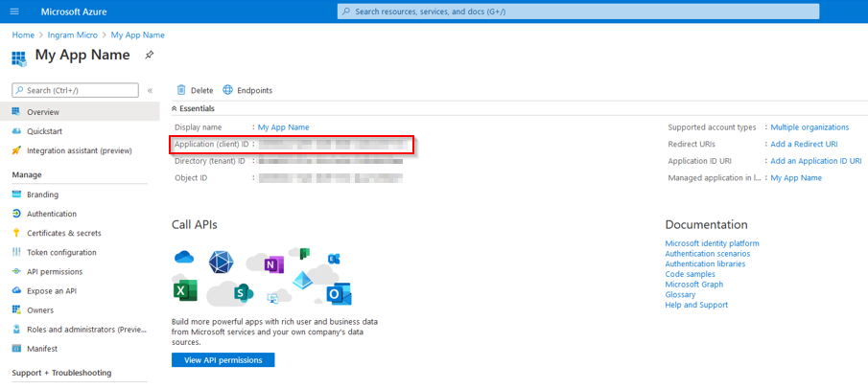Click the Expose an API cloud icon
Image resolution: width=868 pixels, height=389 pixels.
(16, 290)
